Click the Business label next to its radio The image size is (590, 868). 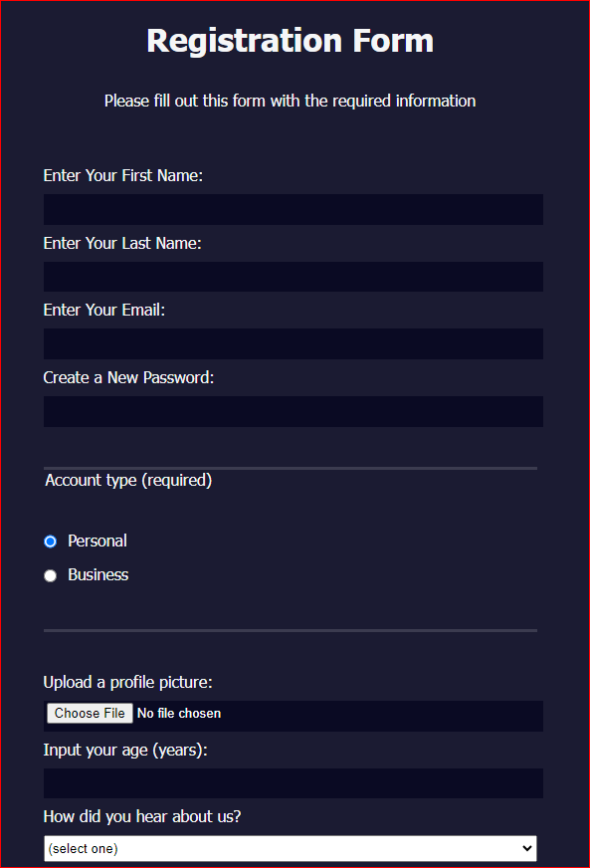(98, 575)
